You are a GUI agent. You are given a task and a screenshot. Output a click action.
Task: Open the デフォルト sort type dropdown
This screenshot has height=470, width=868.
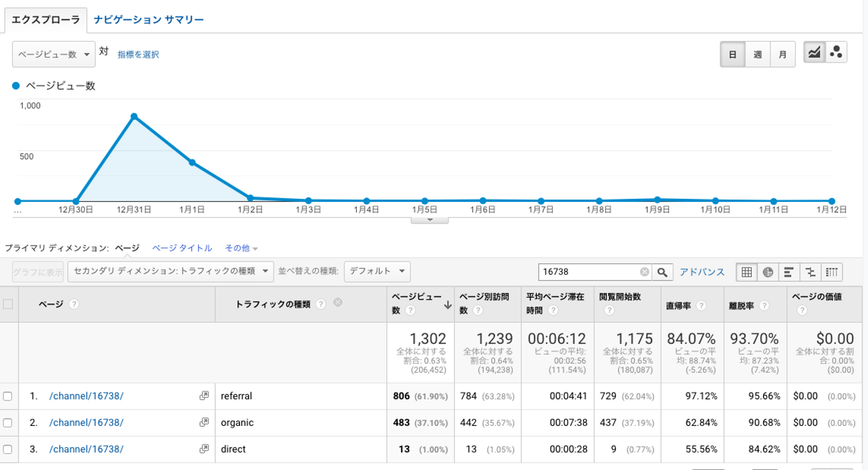[x=377, y=271]
